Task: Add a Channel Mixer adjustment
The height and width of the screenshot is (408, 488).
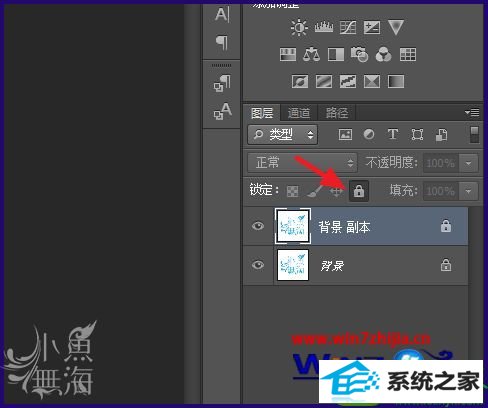Action: coord(383,54)
